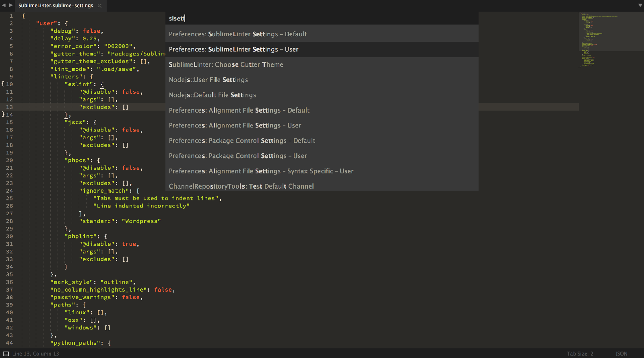
Task: Open the JSON syntax selector
Action: point(621,354)
